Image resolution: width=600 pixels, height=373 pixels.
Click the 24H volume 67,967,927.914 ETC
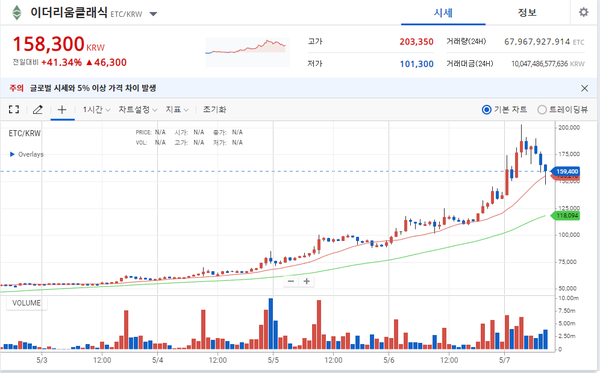pyautogui.click(x=544, y=42)
